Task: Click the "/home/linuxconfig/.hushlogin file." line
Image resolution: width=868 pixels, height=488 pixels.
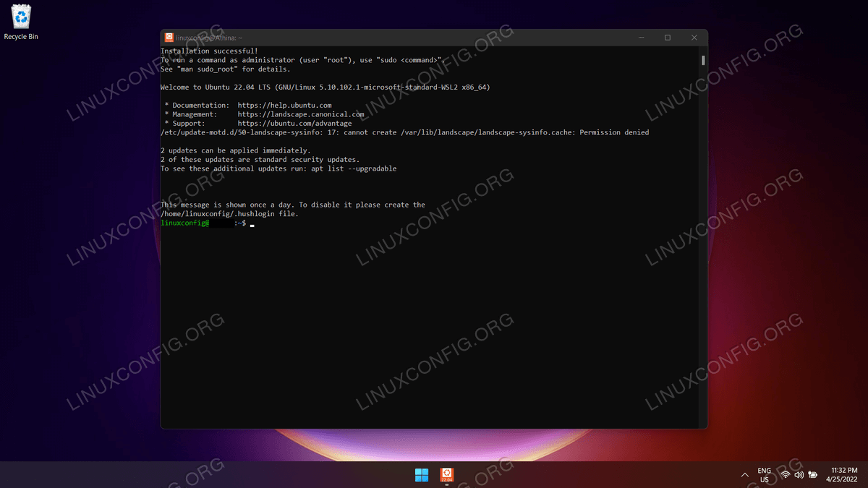Action: 229,214
